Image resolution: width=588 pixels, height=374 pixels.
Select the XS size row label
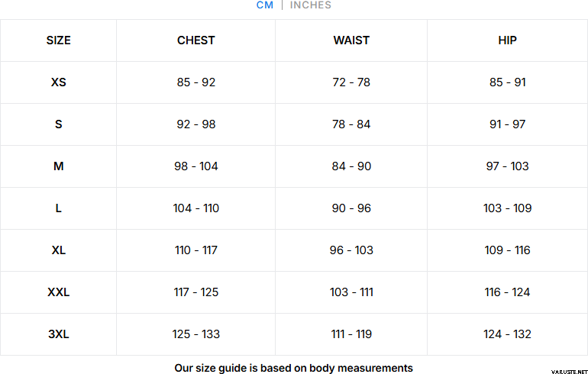click(x=58, y=82)
